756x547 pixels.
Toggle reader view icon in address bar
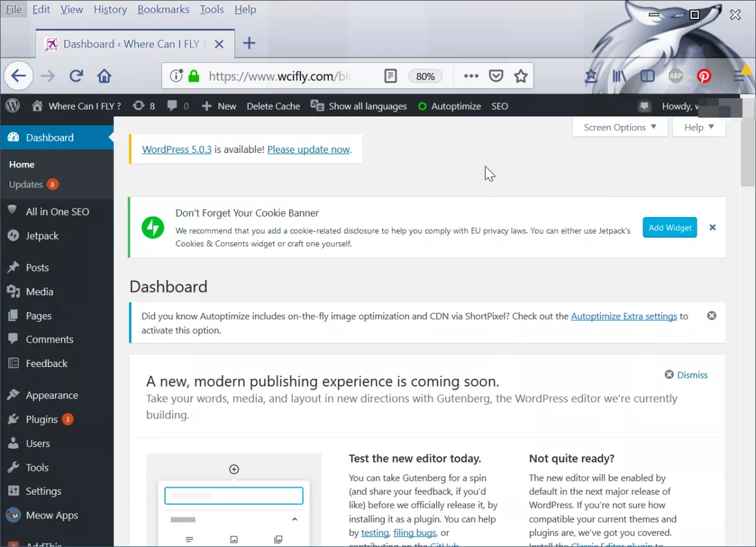point(391,76)
